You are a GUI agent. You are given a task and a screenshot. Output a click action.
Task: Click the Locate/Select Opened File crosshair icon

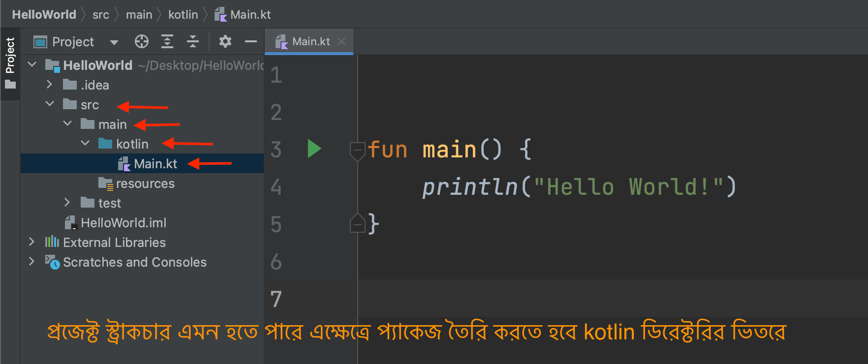point(142,42)
